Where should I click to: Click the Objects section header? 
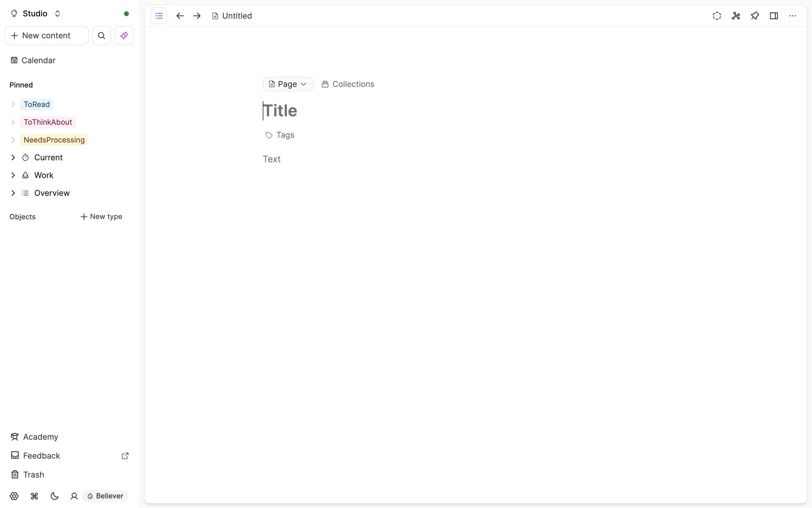(23, 217)
